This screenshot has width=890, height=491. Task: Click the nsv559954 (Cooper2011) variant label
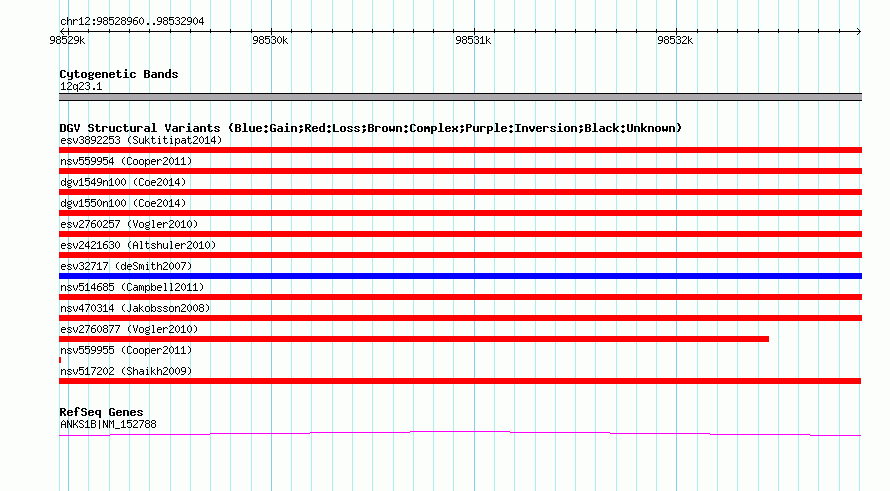tap(126, 161)
